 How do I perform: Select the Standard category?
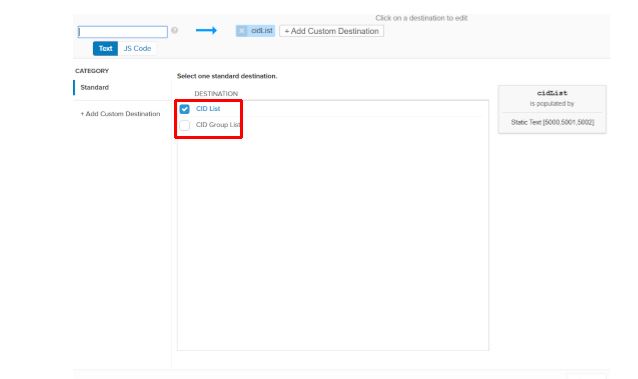[x=94, y=88]
